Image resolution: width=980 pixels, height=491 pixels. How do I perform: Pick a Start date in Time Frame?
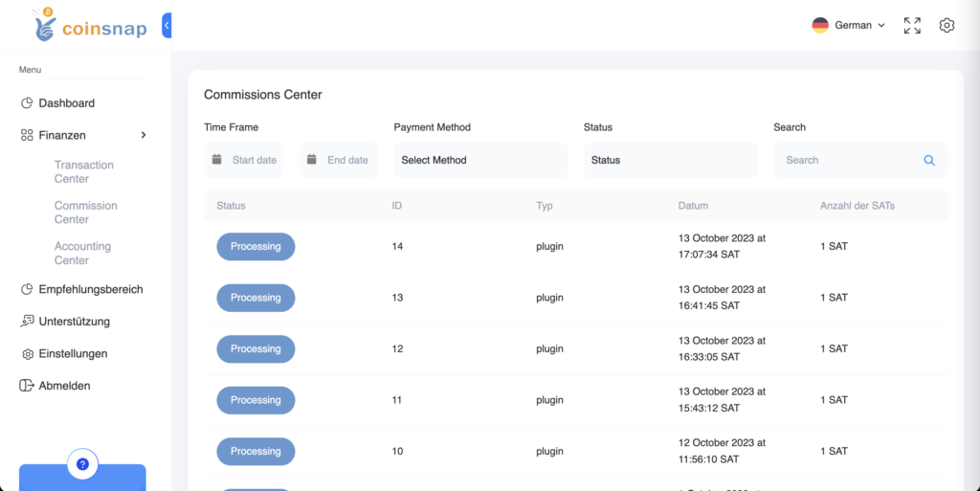tap(244, 161)
